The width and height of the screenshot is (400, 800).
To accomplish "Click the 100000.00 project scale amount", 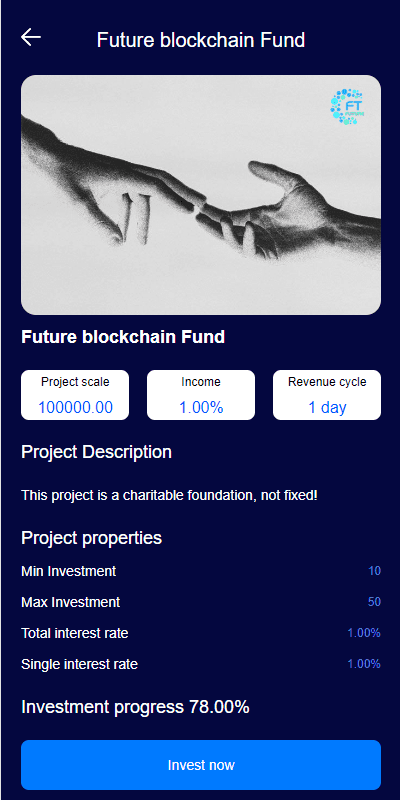I will [x=76, y=407].
